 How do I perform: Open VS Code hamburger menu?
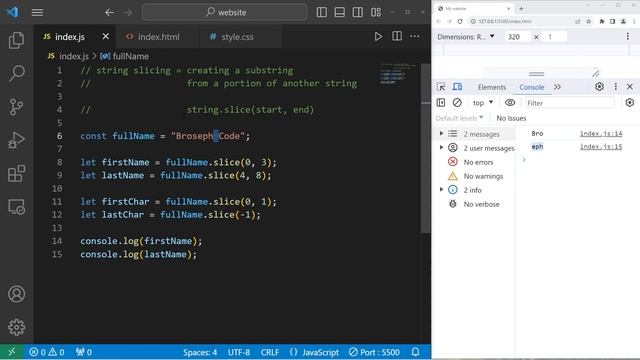37,13
